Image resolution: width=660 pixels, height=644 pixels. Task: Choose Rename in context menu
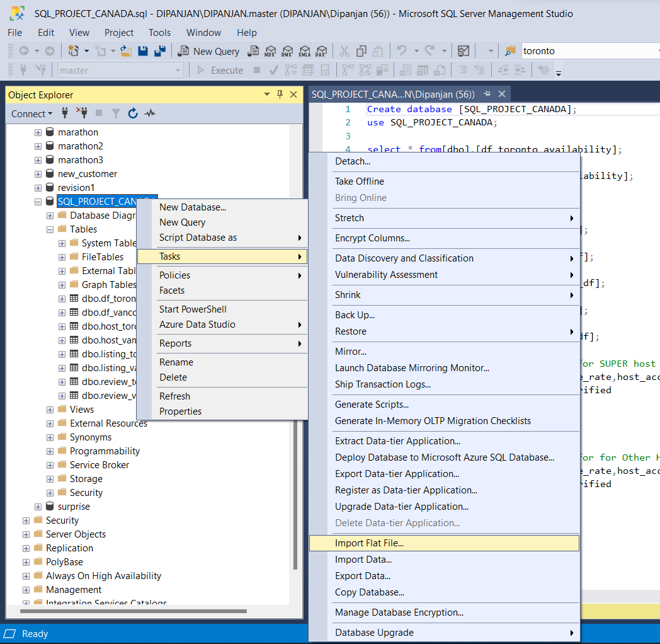222,362
